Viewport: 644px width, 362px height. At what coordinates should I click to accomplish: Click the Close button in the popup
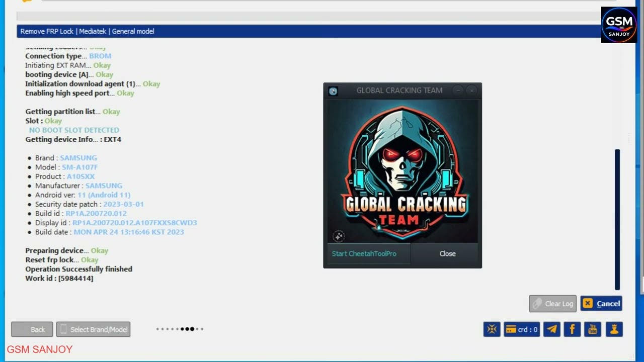point(447,254)
